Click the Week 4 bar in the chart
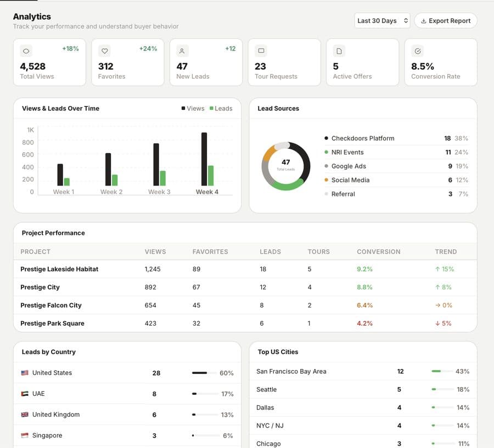The image size is (494, 448). pos(204,159)
